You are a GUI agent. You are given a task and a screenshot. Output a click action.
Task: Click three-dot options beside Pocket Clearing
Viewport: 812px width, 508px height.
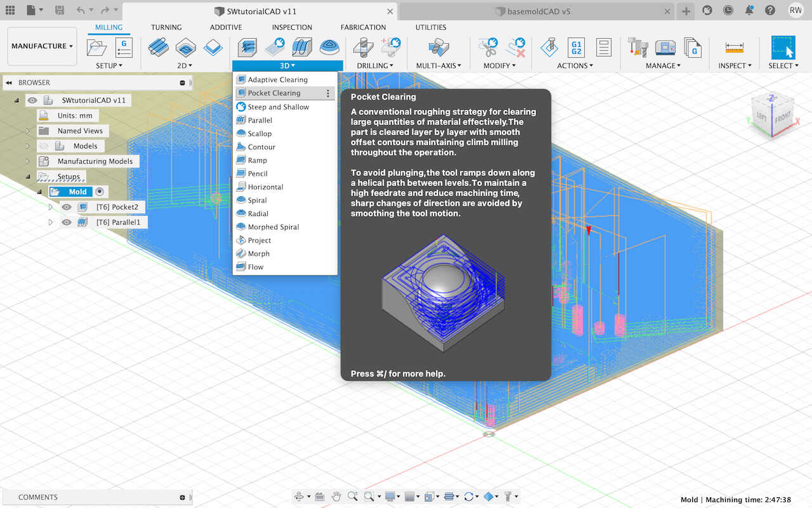click(328, 93)
